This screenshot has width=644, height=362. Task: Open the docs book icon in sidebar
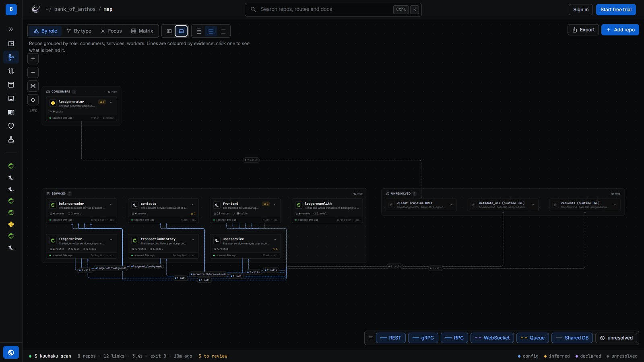(x=11, y=112)
